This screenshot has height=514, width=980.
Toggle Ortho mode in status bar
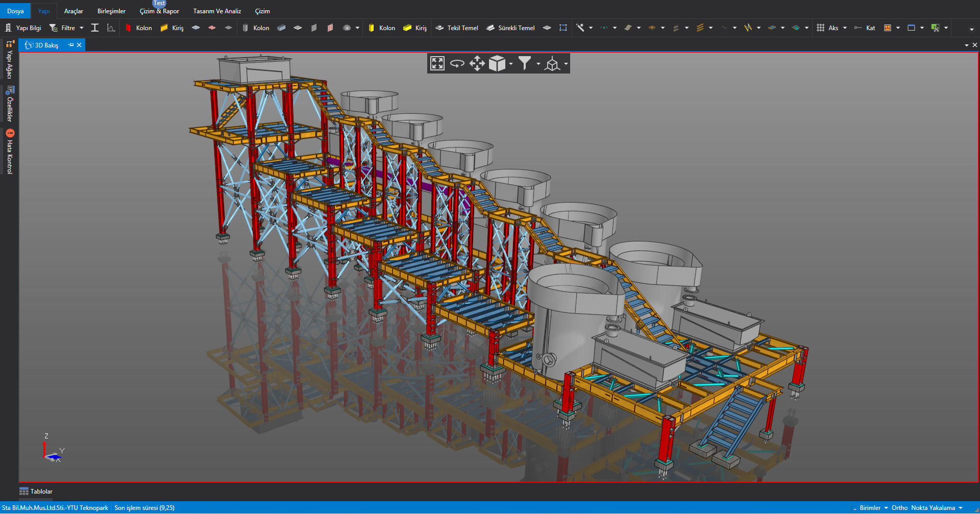899,508
